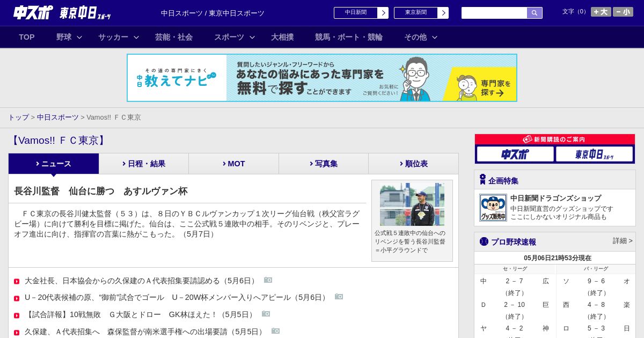
Task: Click score 2 − 7 中 vs 広
Action: pyautogui.click(x=514, y=281)
